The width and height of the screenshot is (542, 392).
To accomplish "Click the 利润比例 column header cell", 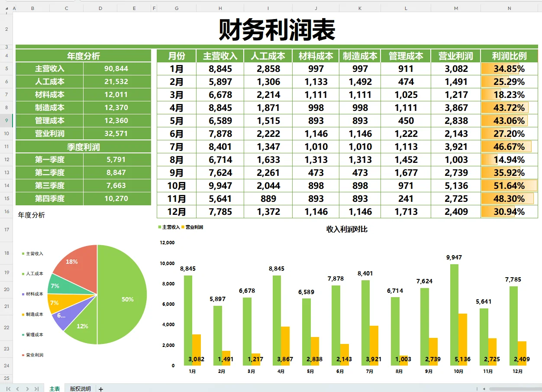I will pyautogui.click(x=508, y=55).
